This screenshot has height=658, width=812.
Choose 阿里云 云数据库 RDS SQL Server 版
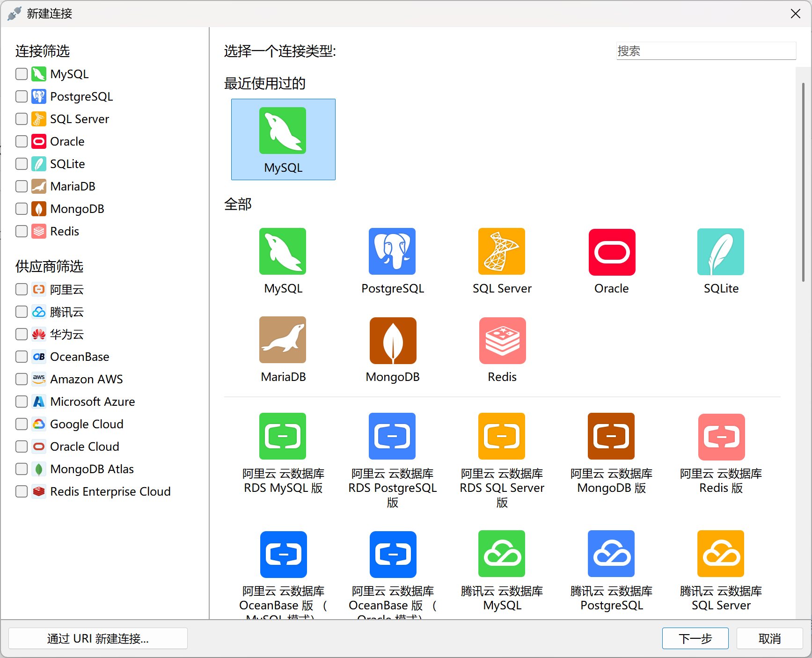pyautogui.click(x=502, y=461)
